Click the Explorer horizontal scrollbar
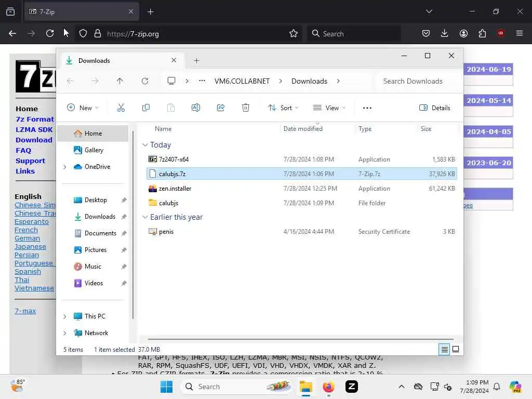532x399 pixels. coord(301,339)
